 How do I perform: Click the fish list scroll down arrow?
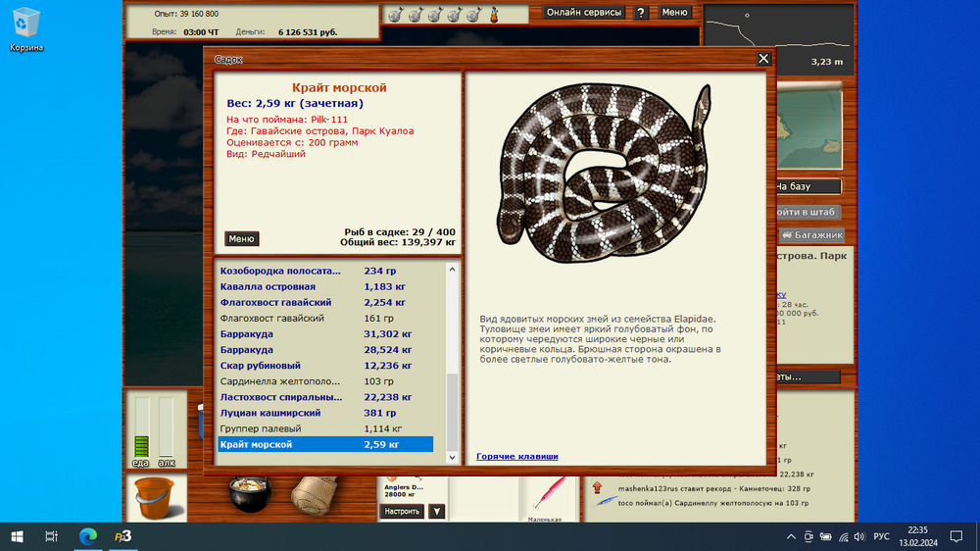tap(452, 458)
